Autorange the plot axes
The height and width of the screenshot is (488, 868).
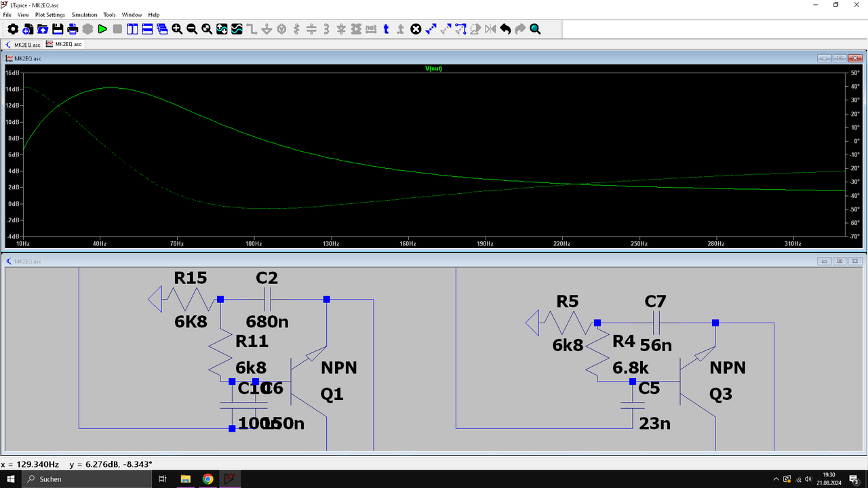222,29
